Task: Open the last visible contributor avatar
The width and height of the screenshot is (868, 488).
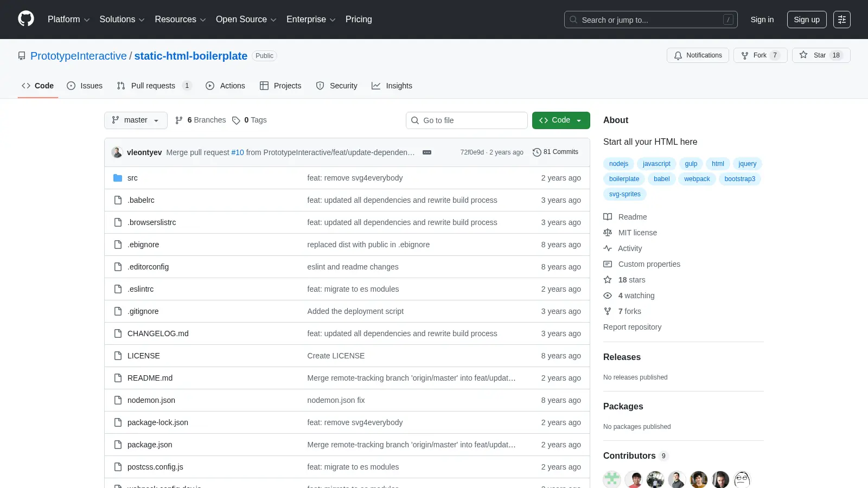Action: (742, 479)
